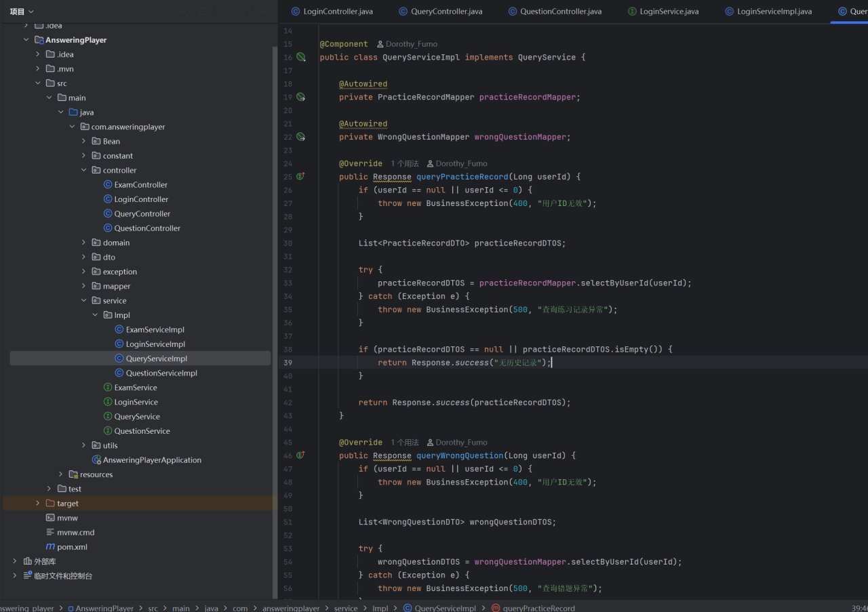
Task: Collapse the src folder
Action: (38, 83)
